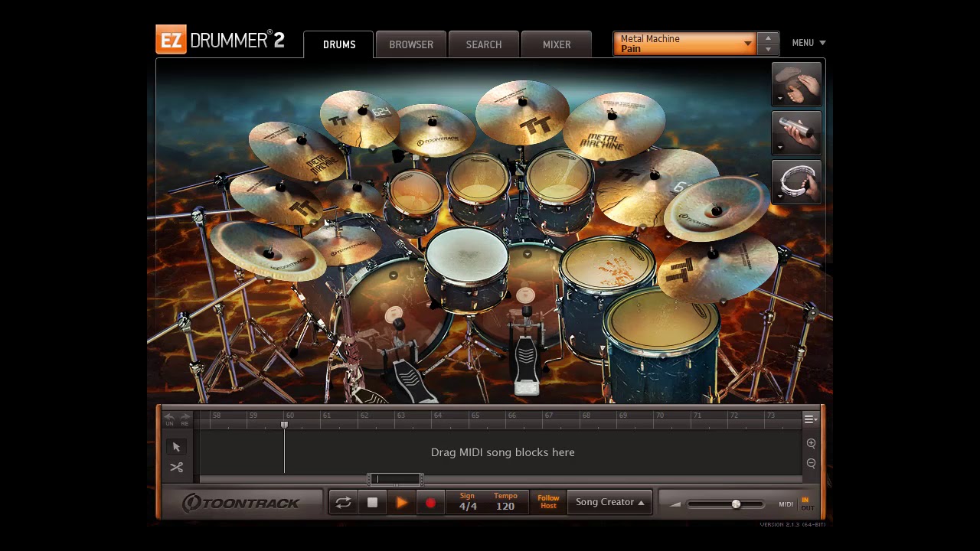Hit the far-left Toontrack crash cymbal
The image size is (980, 551).
269,251
